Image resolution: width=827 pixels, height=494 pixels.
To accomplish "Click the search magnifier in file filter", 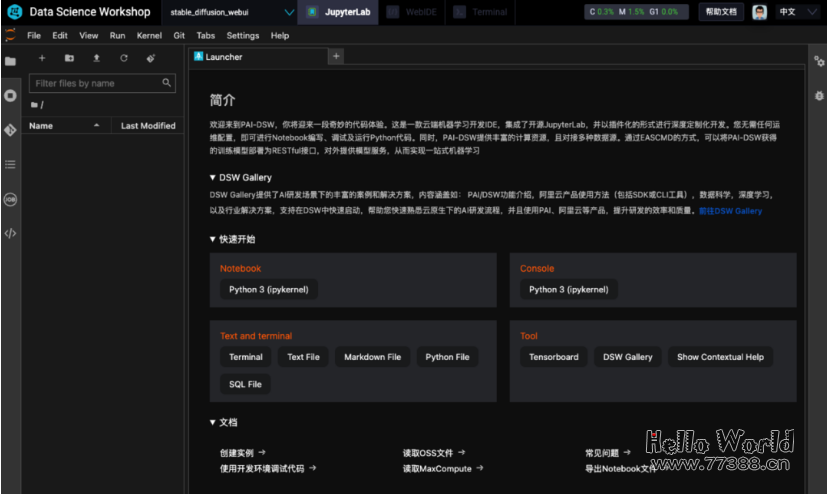I will pyautogui.click(x=167, y=83).
